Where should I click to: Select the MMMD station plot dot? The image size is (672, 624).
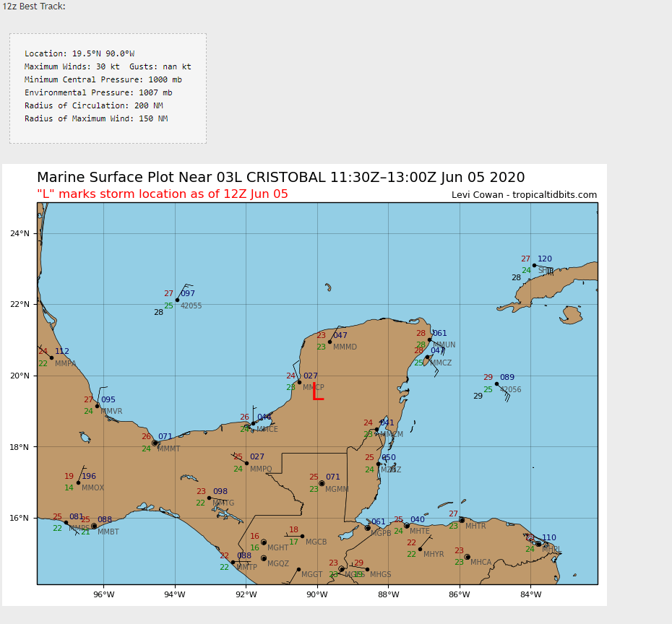tap(329, 342)
